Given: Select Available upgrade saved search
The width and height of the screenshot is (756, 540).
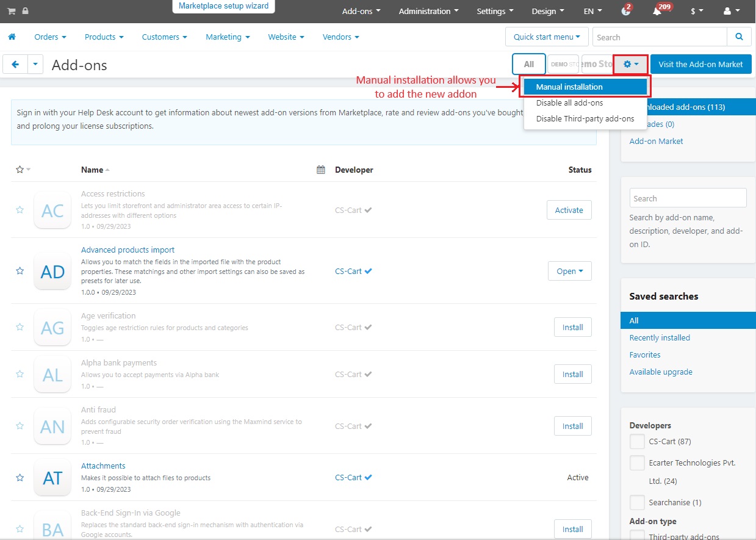Looking at the screenshot, I should (661, 372).
